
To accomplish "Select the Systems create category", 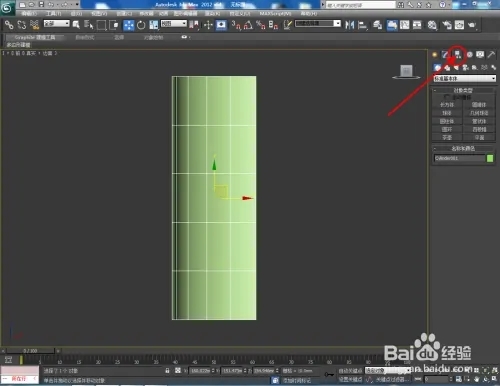I will pos(494,68).
